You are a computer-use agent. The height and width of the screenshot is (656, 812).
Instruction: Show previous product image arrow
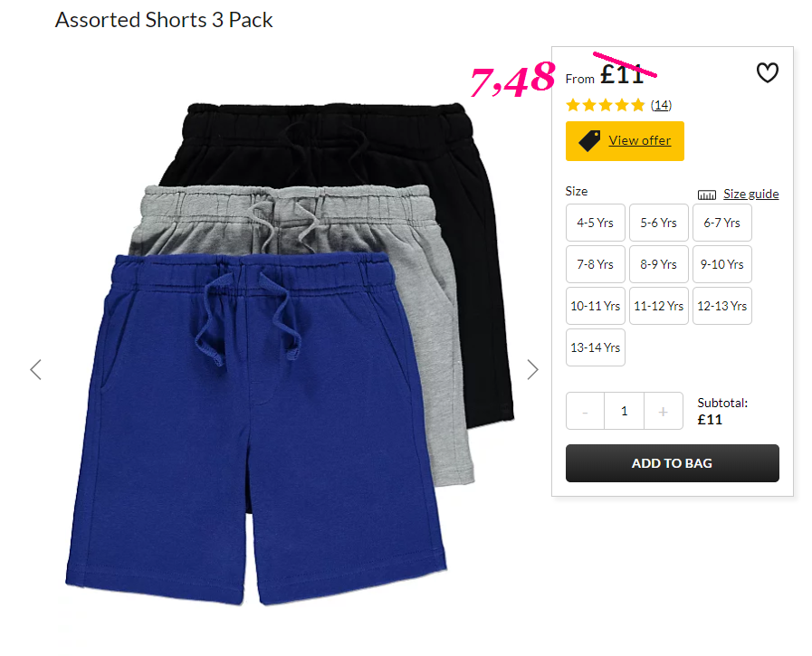tap(35, 370)
